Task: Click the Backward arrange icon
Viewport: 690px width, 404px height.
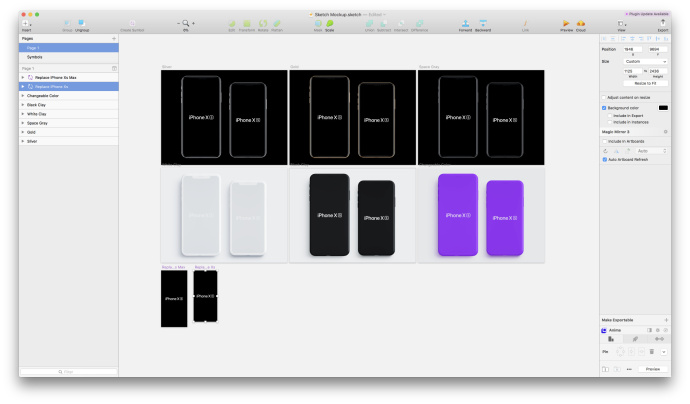Action: tap(483, 22)
